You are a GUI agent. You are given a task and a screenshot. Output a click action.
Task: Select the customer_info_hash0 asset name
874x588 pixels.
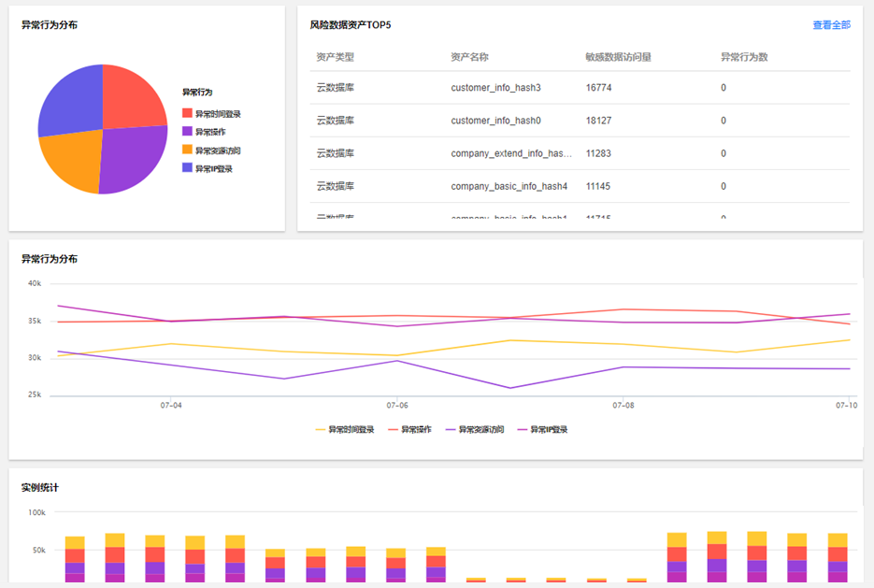pos(495,121)
